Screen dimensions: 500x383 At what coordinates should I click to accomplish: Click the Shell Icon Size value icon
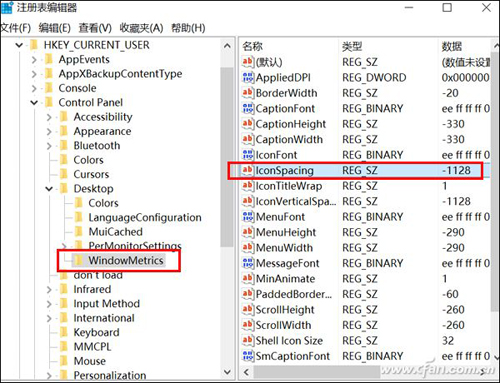pos(247,340)
